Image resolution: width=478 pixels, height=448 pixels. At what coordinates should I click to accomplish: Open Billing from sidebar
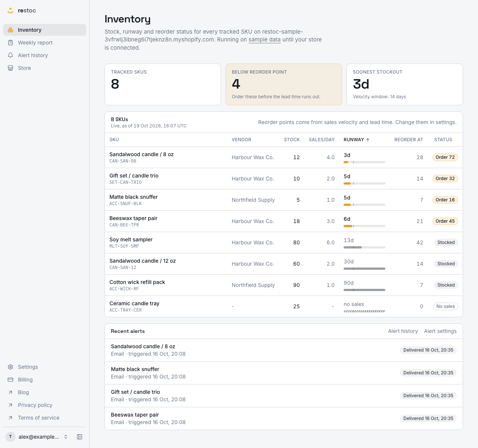pos(44,380)
